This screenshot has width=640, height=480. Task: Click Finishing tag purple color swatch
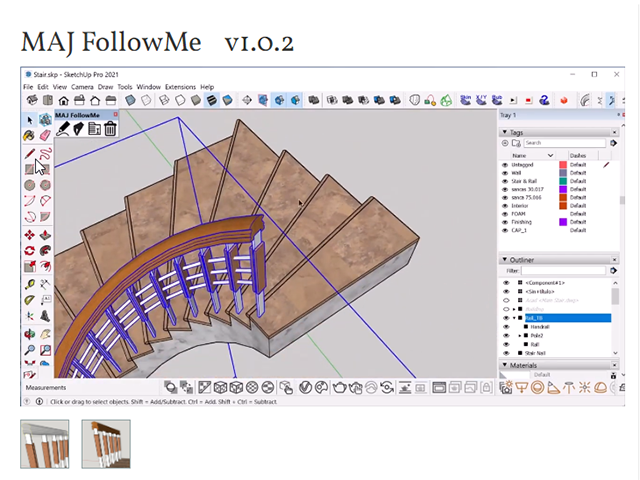[563, 222]
